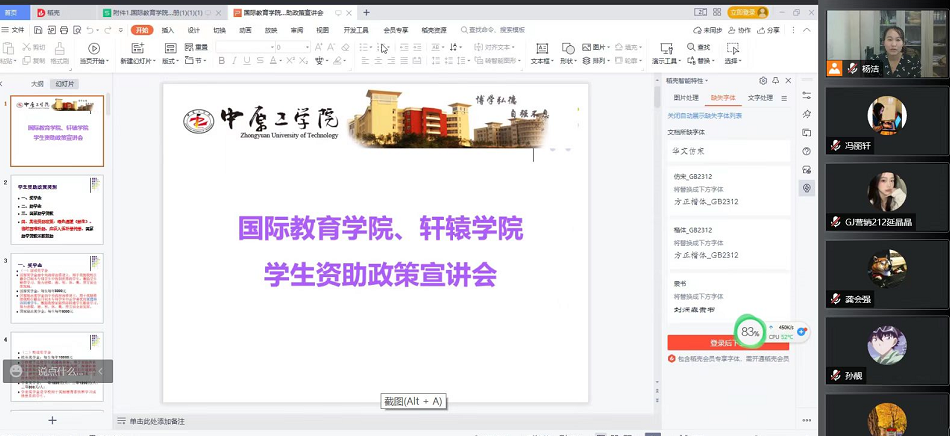
Task: Undo the last action
Action: [x=90, y=30]
